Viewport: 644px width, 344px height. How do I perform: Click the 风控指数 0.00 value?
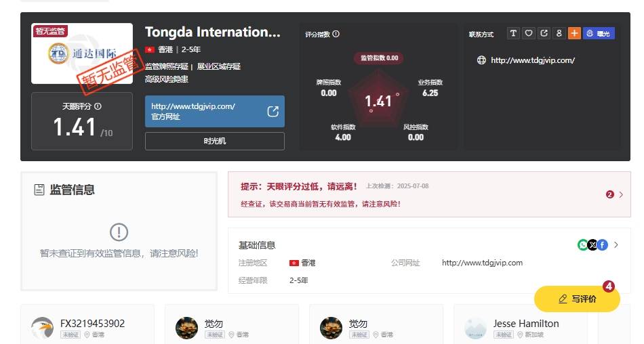(416, 137)
